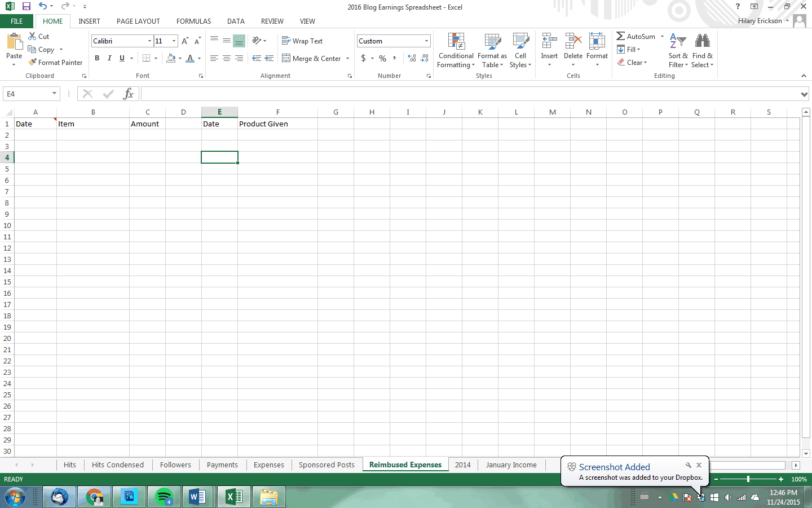
Task: Switch to the DATA ribbon tab
Action: point(236,21)
